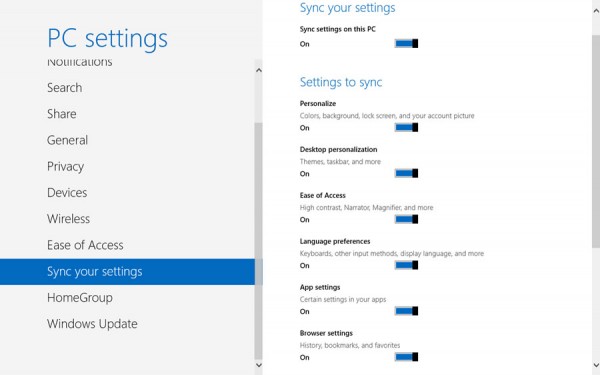Click Colors, background, lock screen description
This screenshot has height=375, width=600.
tap(387, 116)
